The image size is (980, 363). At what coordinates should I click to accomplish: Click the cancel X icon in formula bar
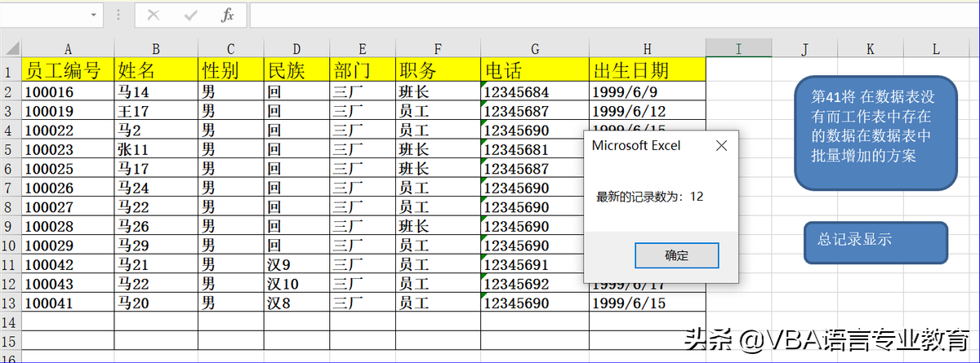pos(153,15)
